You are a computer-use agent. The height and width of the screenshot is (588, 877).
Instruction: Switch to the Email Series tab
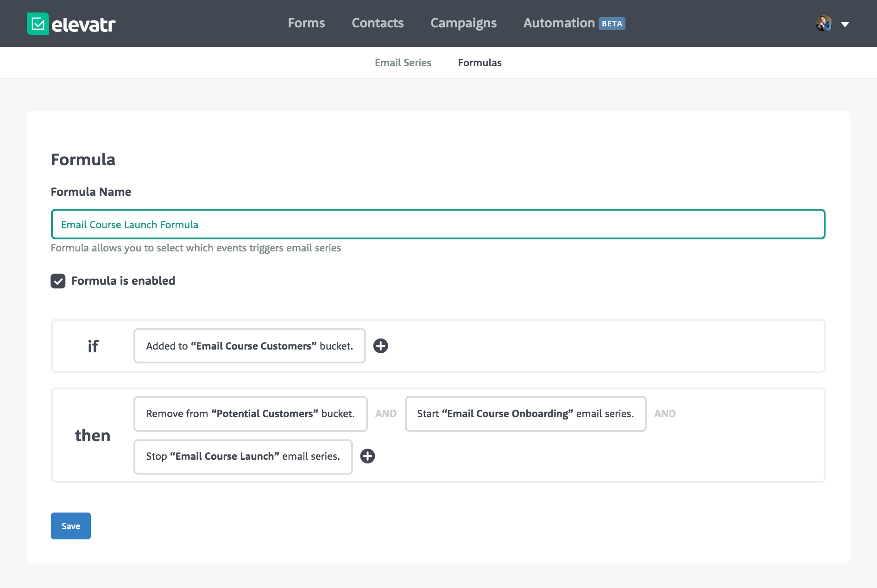(x=403, y=63)
